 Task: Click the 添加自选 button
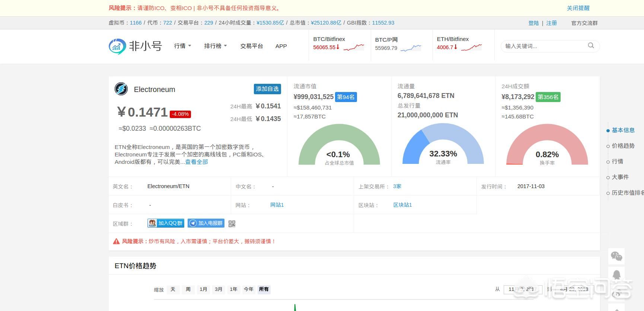click(267, 89)
